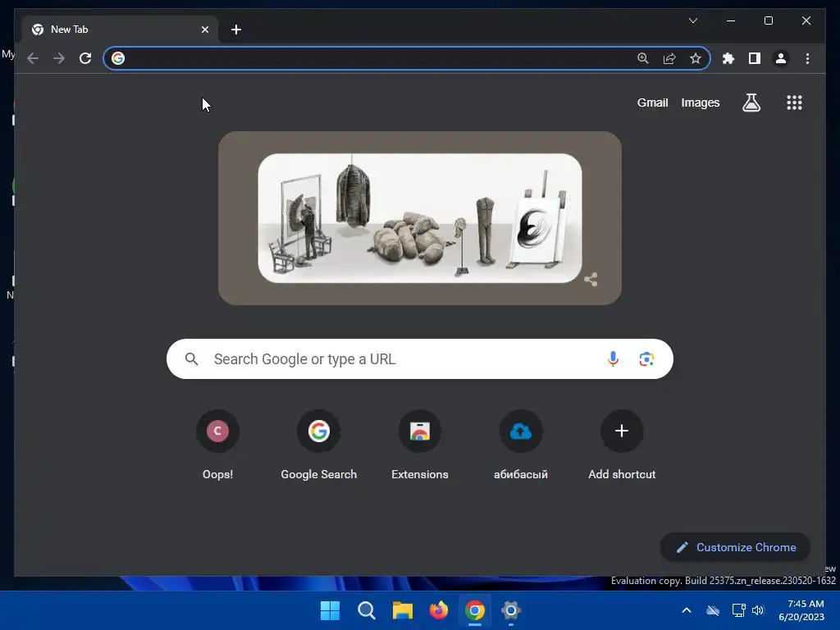Open Settings from the taskbar
Viewport: 840px width, 630px height.
coord(511,610)
